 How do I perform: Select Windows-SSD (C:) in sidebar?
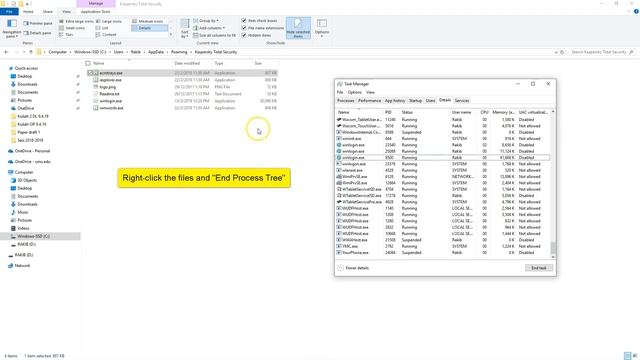pyautogui.click(x=40, y=236)
